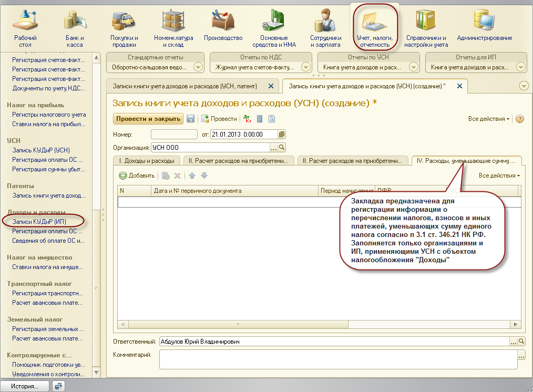Open the help question mark icon
This screenshot has width=533, height=392.
pos(520,119)
